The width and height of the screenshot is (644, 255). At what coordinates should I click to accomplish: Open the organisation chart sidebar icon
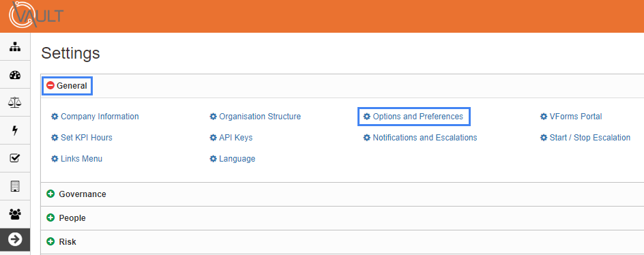[x=15, y=47]
